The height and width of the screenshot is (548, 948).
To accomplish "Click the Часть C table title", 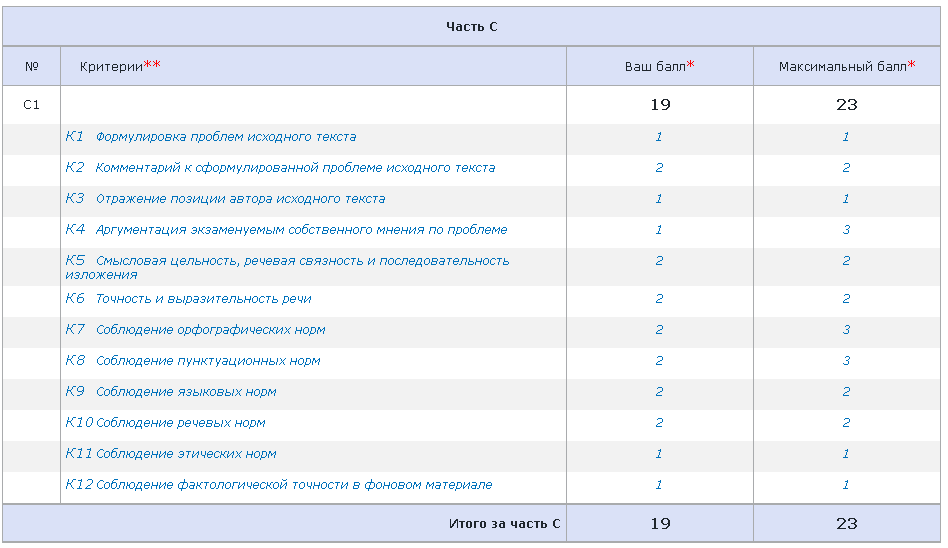I will (x=471, y=27).
